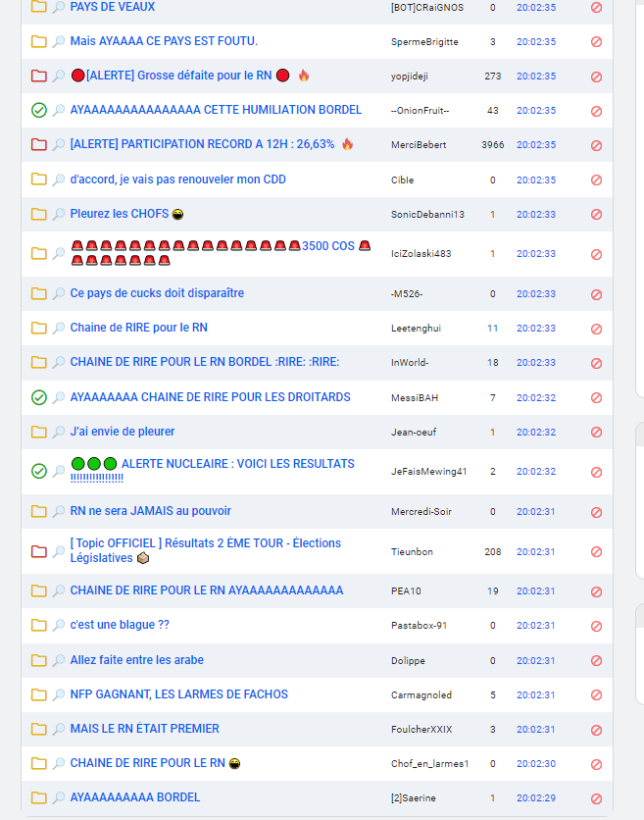Click the block icon for Mais AYAAAA CE PAYS EST FOUTU
644x820 pixels.
(x=596, y=42)
